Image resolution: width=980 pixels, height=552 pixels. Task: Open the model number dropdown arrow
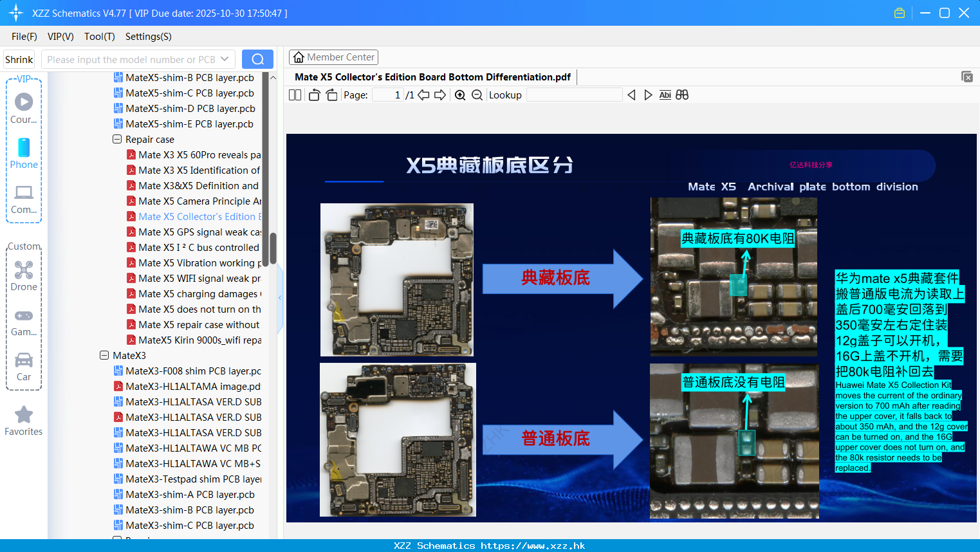pyautogui.click(x=225, y=59)
